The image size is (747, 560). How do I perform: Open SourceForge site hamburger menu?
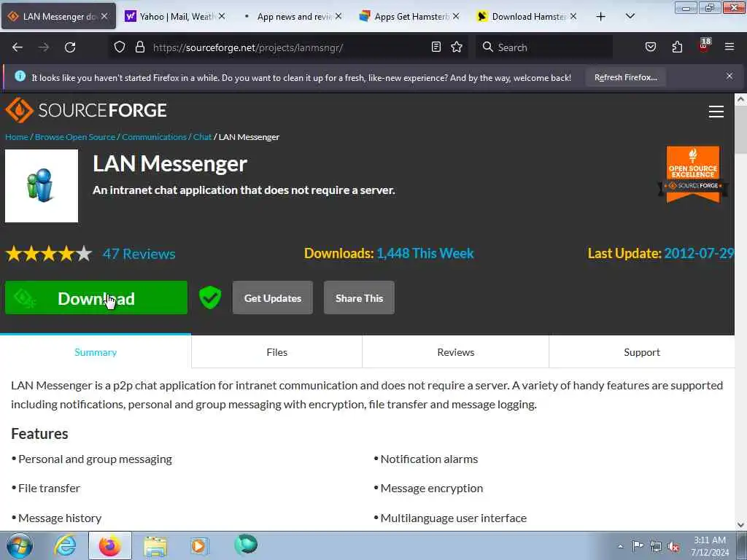click(x=716, y=112)
